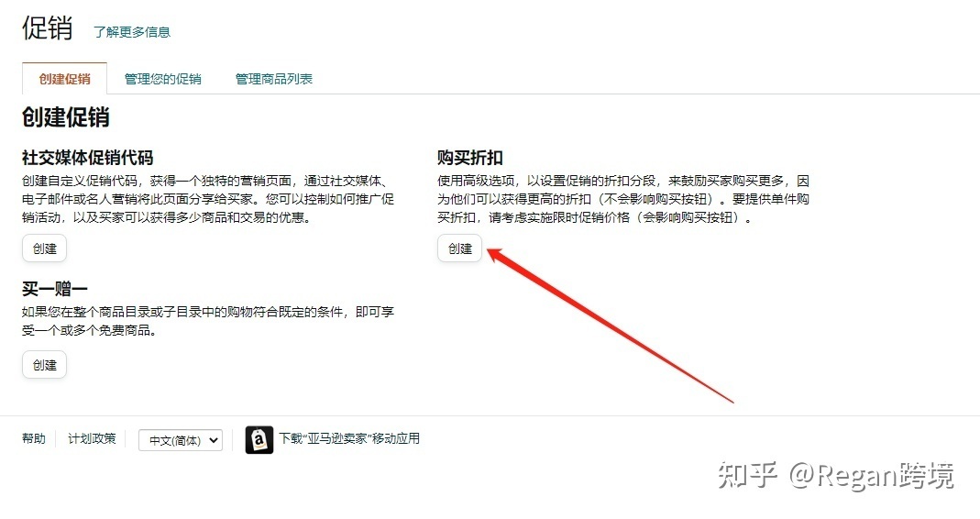Switch to the 管理您的促销 tab

point(162,79)
